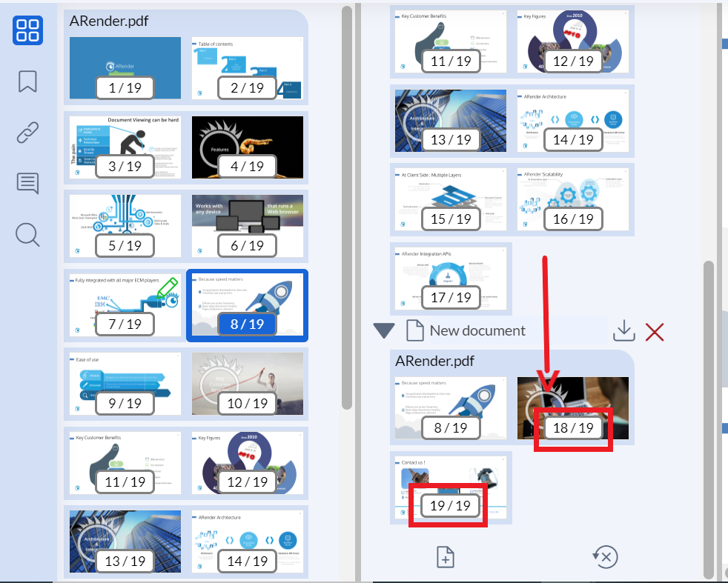
Task: Select page 19 / 19 Contact us thumbnail
Action: click(x=451, y=487)
